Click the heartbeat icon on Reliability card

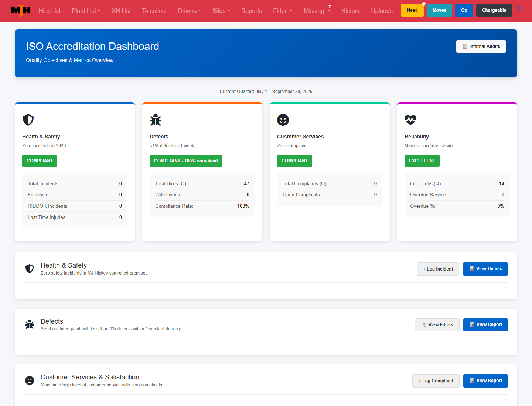pyautogui.click(x=410, y=120)
